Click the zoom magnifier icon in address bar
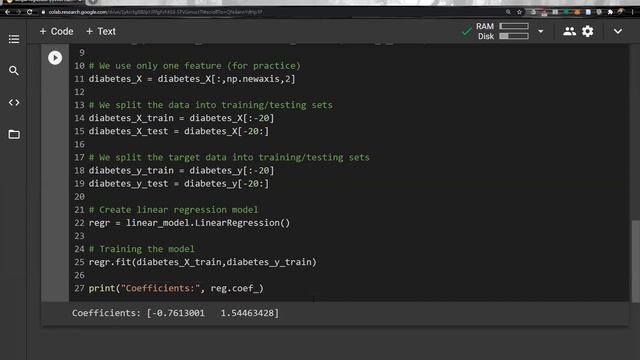Viewport: 640px width, 360px height. (508, 12)
